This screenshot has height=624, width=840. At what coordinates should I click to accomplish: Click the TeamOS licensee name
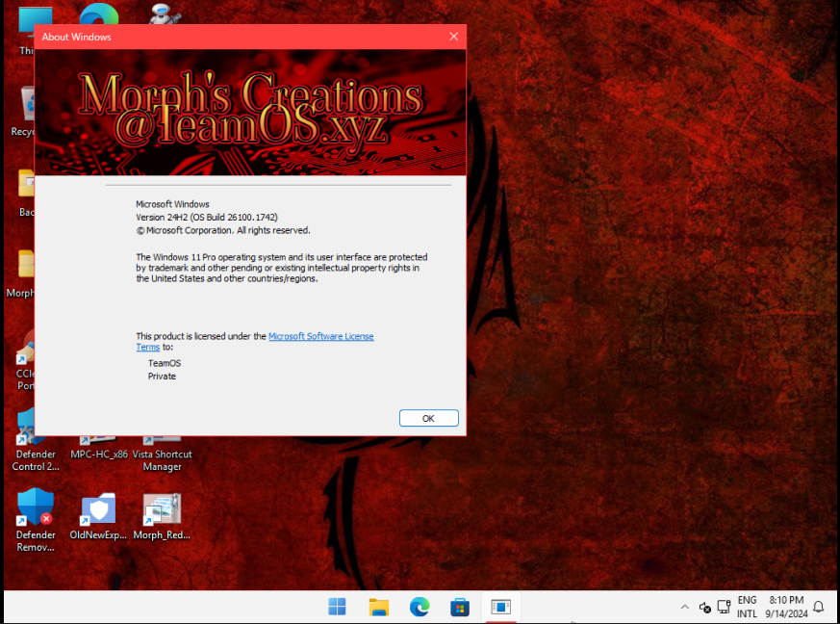165,363
